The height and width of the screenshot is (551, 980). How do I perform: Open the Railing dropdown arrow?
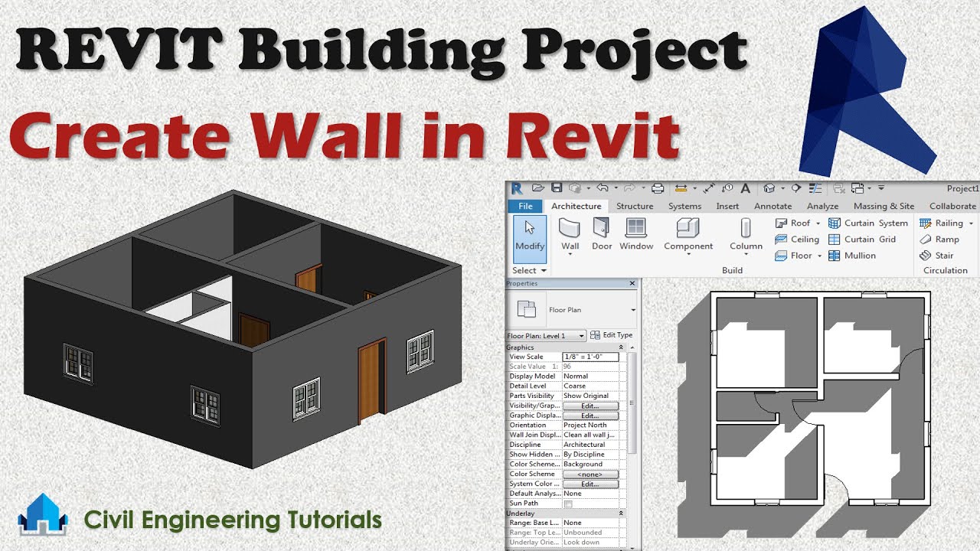point(971,223)
